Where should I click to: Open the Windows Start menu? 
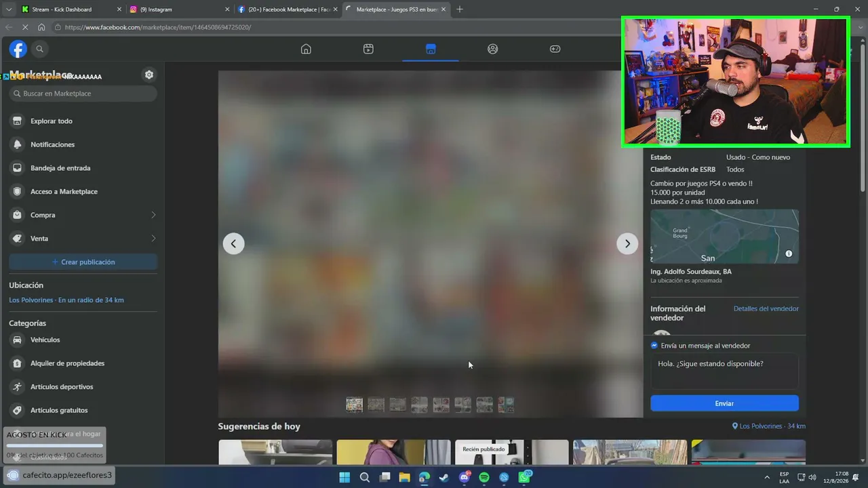coord(344,477)
